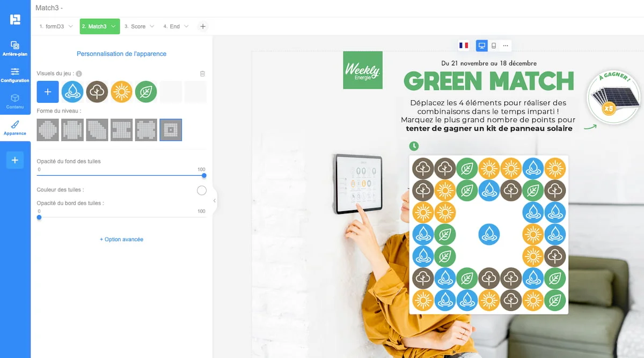Delete game visuals with trash icon
This screenshot has height=358, width=644.
202,73
